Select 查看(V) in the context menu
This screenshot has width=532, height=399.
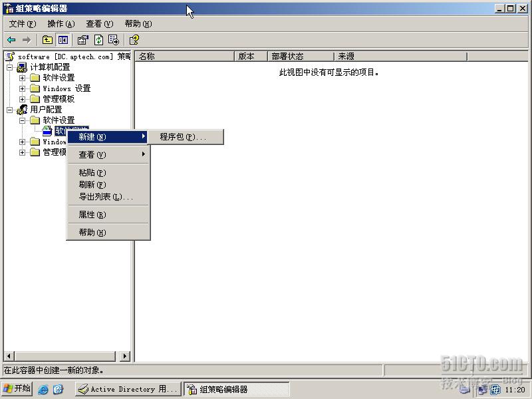click(108, 155)
